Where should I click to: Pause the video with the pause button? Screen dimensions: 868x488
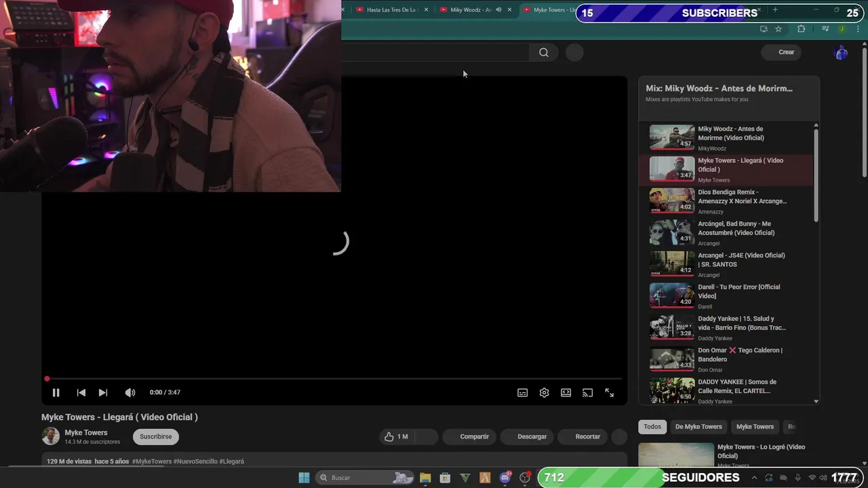[56, 392]
